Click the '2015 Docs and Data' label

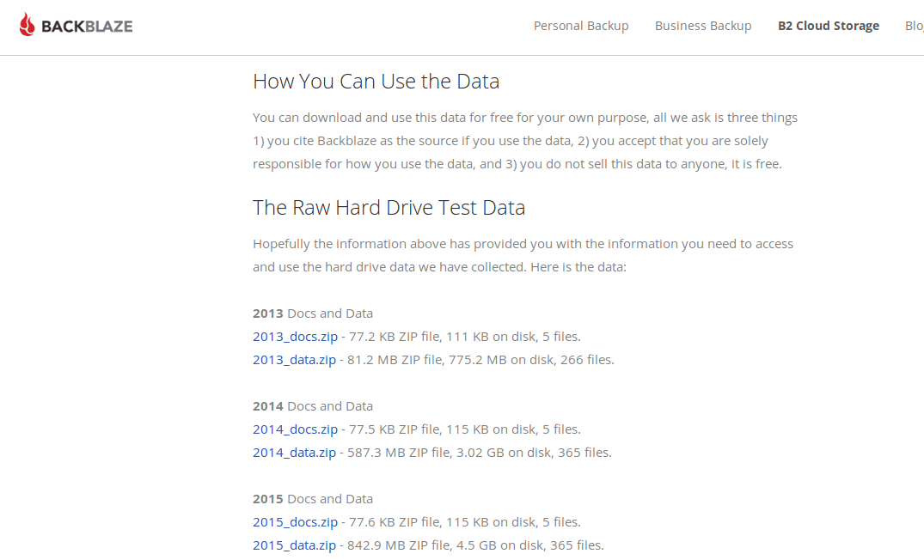coord(313,499)
